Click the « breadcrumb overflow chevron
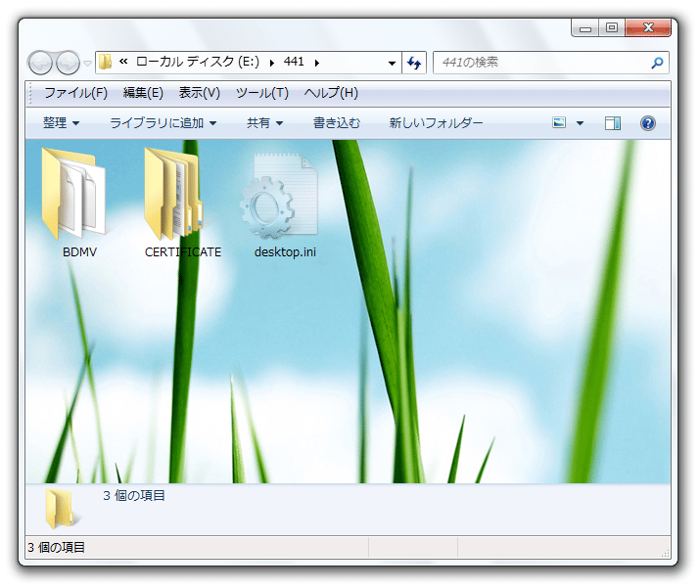This screenshot has width=700, height=588. 123,62
